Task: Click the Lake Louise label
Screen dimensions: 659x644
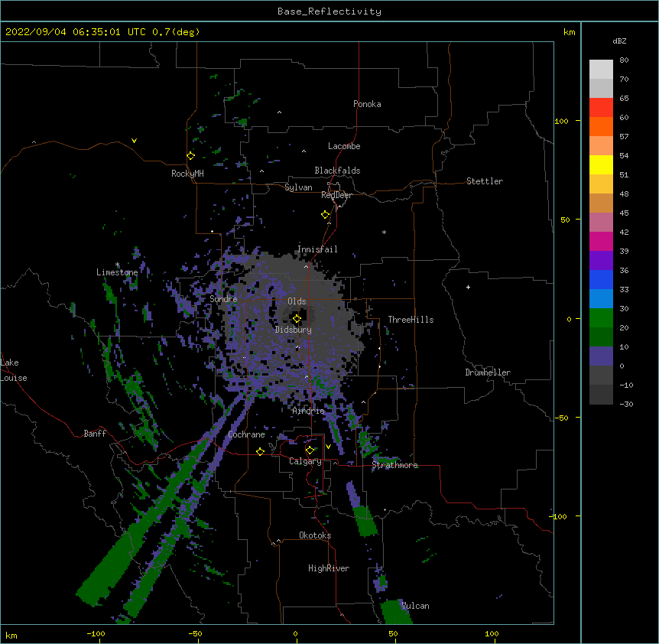Action: tap(14, 370)
